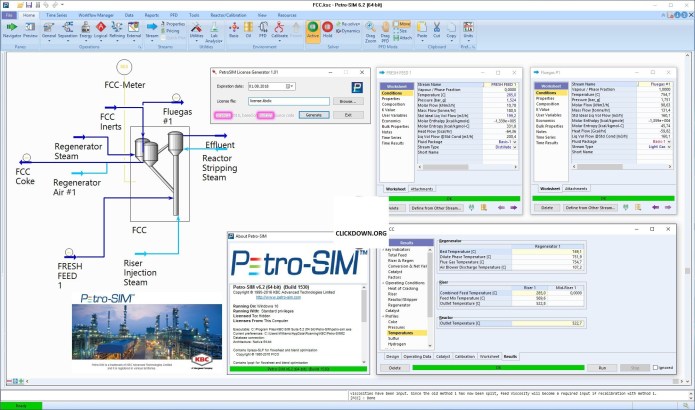This screenshot has width=695, height=410.
Task: Open Calibration tab in FCC window
Action: click(x=465, y=356)
